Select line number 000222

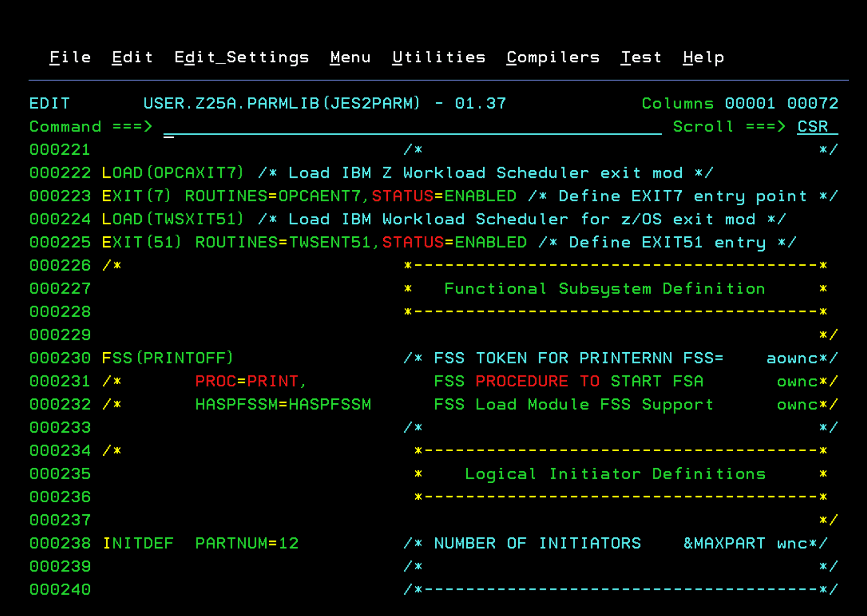tap(60, 172)
